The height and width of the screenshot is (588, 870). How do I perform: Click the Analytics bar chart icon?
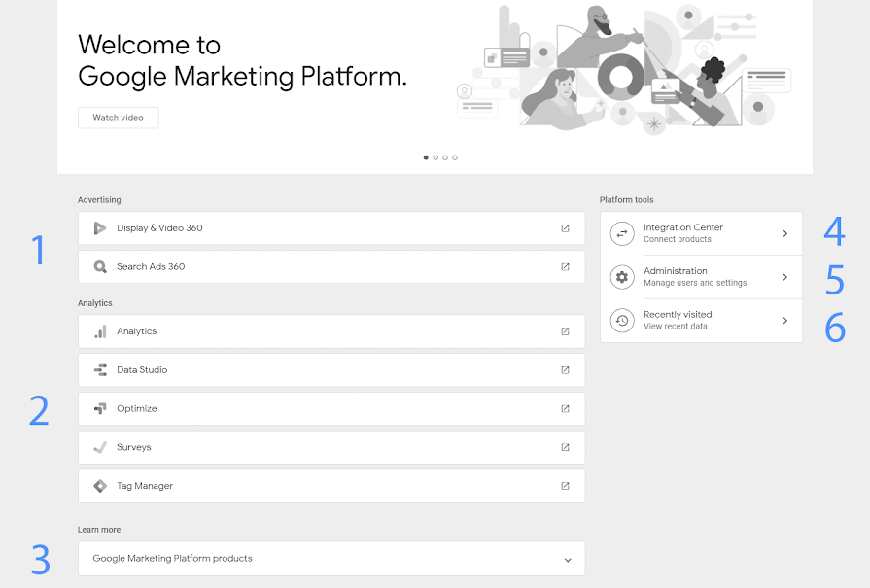pos(99,331)
